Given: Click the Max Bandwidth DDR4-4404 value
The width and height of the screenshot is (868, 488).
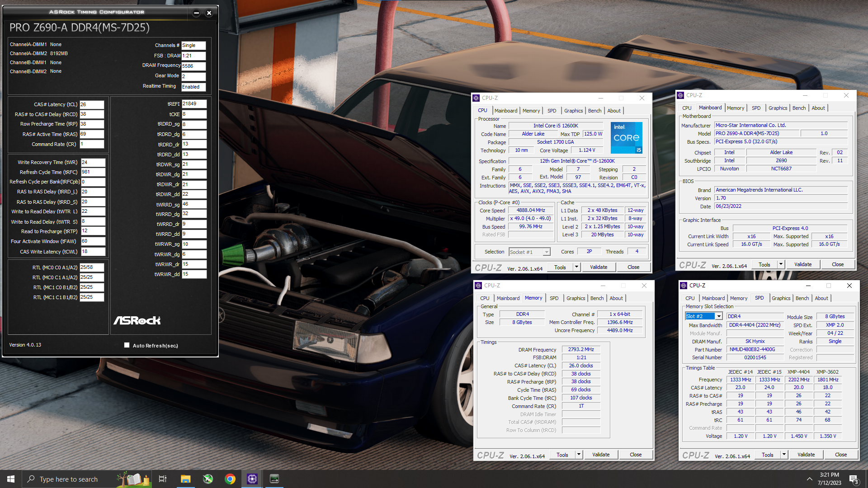Looking at the screenshot, I should [755, 325].
